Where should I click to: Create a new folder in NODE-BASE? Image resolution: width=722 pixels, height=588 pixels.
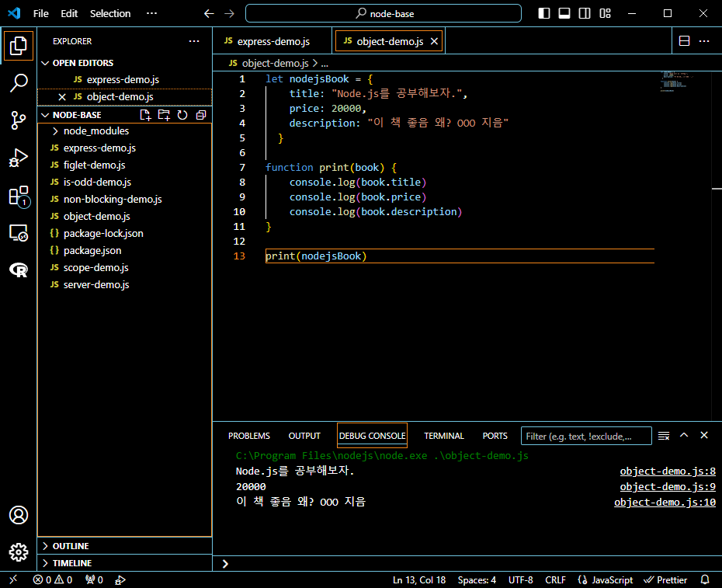pyautogui.click(x=164, y=115)
